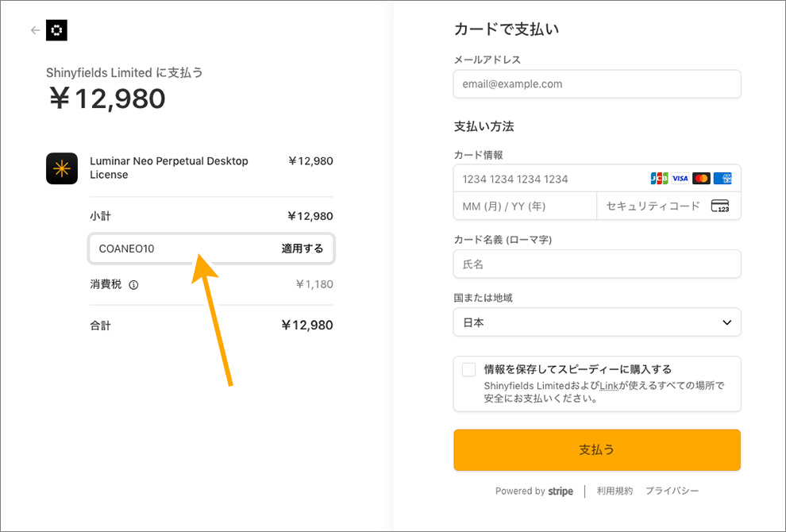Click the American Express card icon

pyautogui.click(x=722, y=179)
